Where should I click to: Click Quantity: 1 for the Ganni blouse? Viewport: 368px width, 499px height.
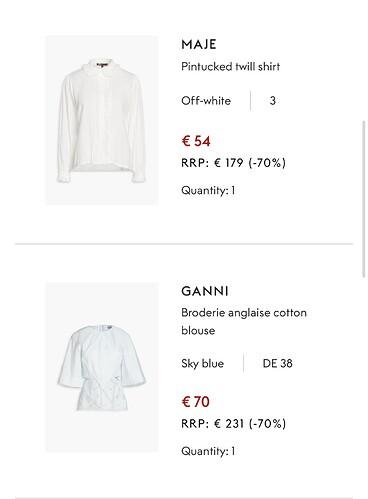pos(208,451)
